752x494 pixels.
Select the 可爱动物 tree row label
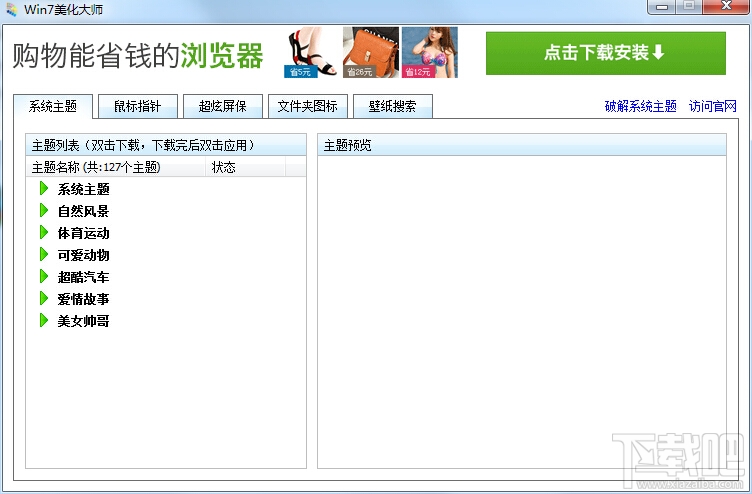point(83,255)
